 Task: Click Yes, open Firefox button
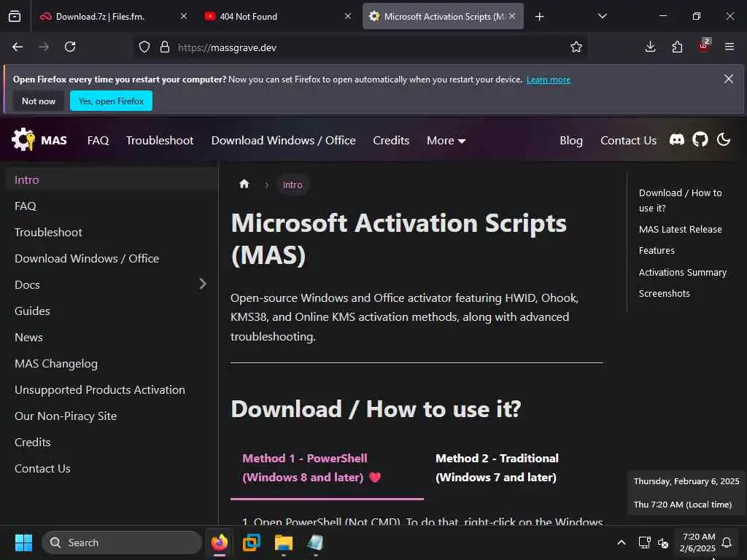tap(111, 101)
